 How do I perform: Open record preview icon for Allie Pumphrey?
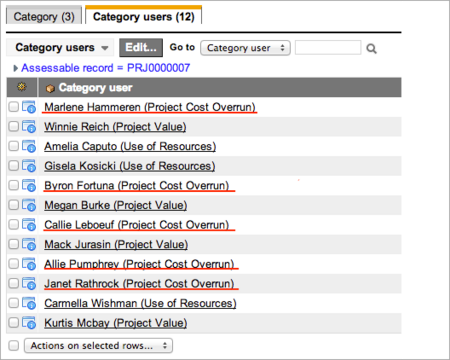pyautogui.click(x=29, y=264)
